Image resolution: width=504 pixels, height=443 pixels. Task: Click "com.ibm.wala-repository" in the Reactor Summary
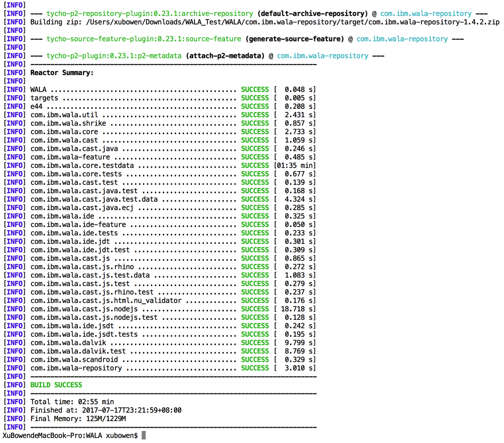76,368
